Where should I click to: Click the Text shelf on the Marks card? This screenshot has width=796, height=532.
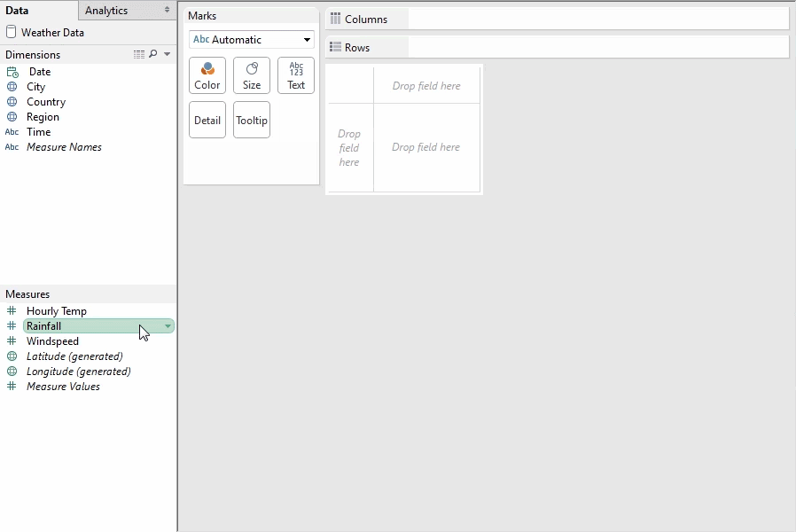tap(295, 75)
